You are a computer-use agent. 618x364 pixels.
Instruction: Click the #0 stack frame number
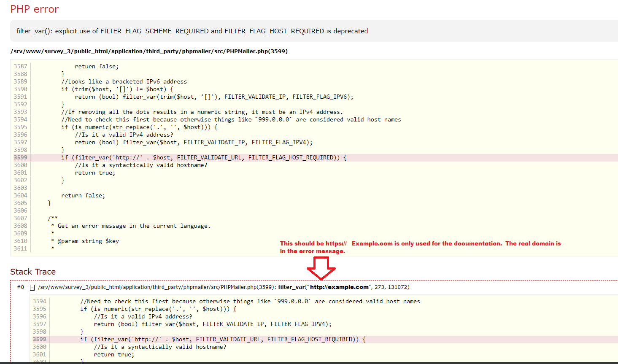pos(21,287)
